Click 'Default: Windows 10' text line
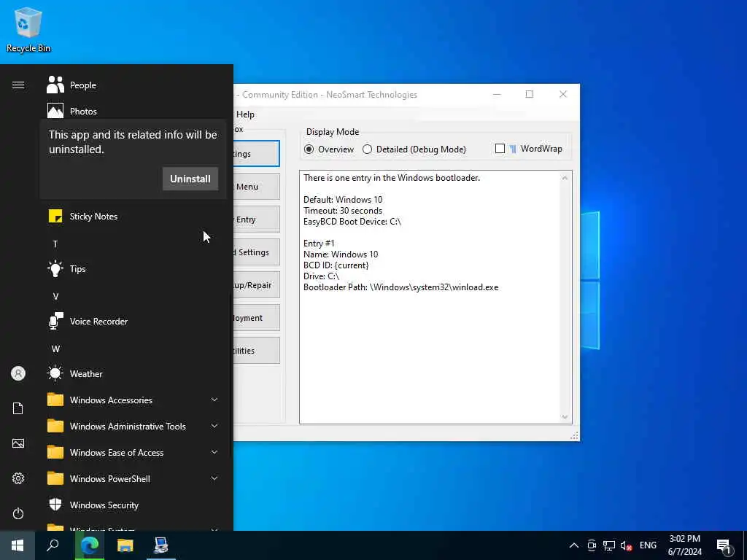The width and height of the screenshot is (747, 560). pyautogui.click(x=343, y=200)
